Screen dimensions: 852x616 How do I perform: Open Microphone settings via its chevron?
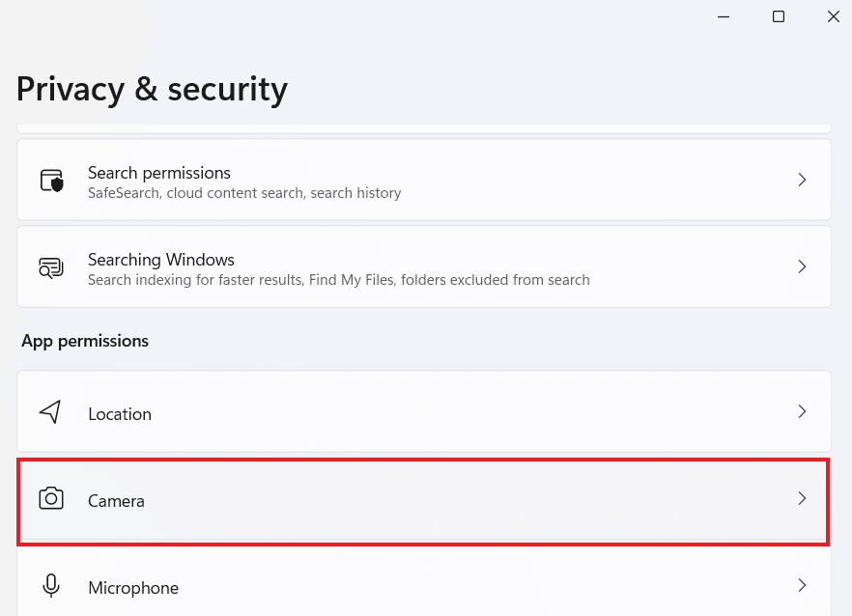tap(802, 585)
